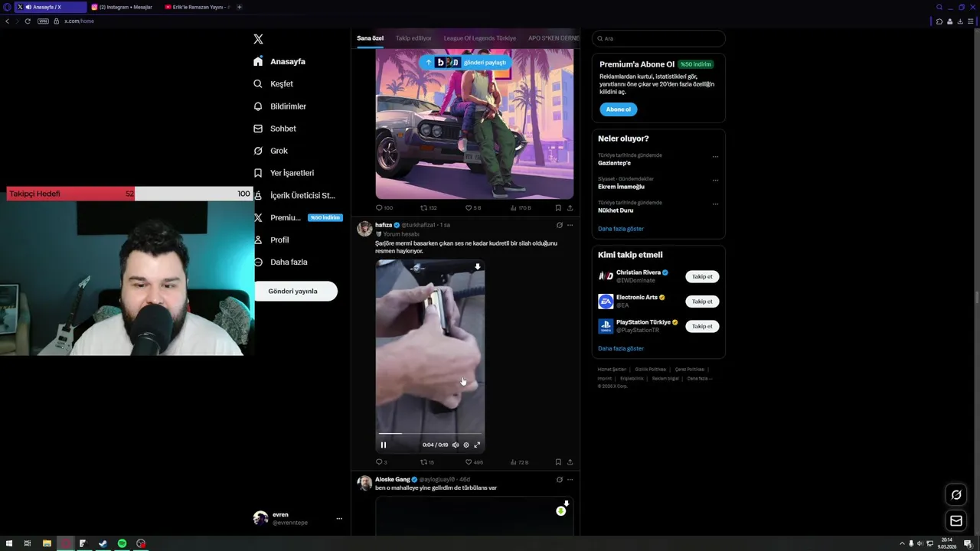Open hafıza profile avatar
The image size is (980, 551).
coord(364,229)
